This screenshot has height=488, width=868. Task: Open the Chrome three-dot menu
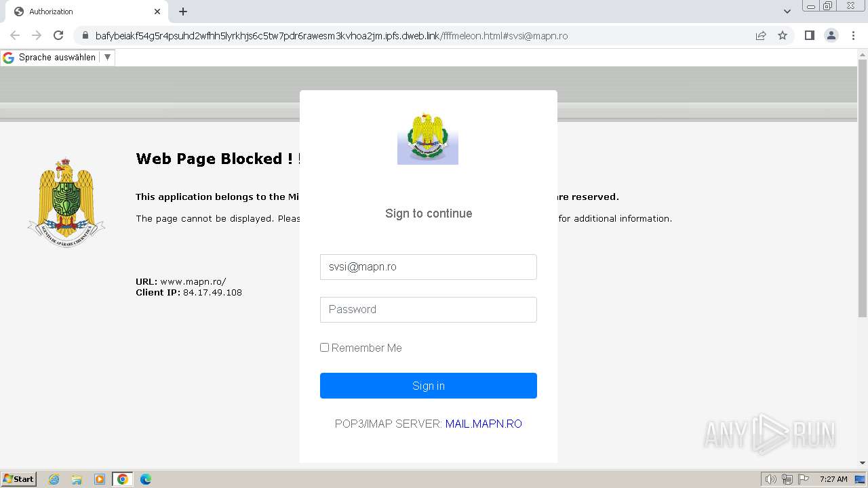(x=854, y=35)
